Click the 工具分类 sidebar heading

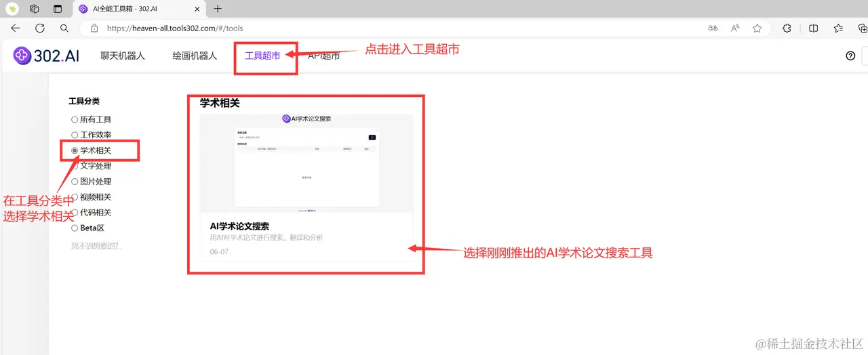84,101
